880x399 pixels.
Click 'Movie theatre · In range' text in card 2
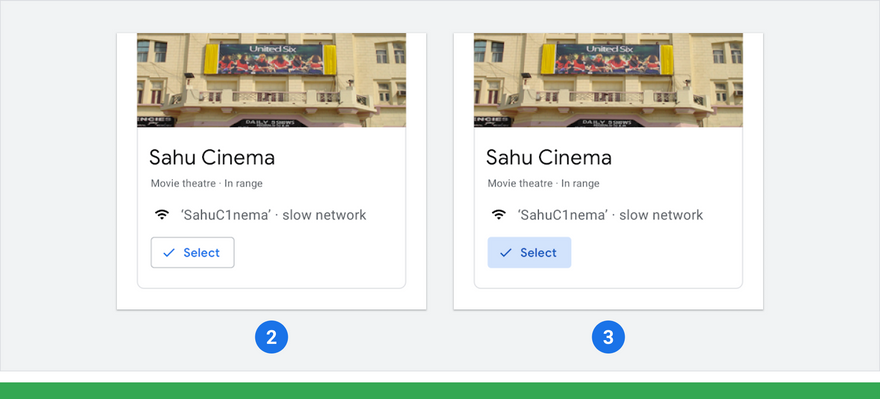coord(207,184)
